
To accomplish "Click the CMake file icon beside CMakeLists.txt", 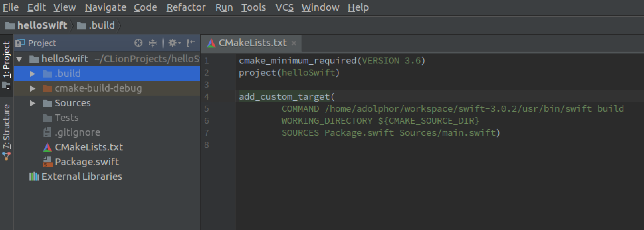I will pos(47,147).
